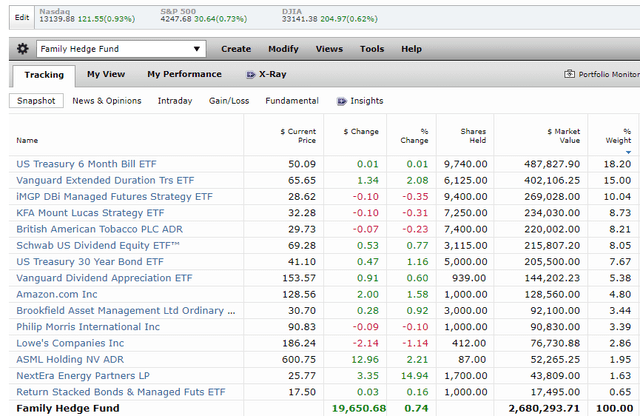Open the Views menu
The width and height of the screenshot is (640, 416).
329,49
